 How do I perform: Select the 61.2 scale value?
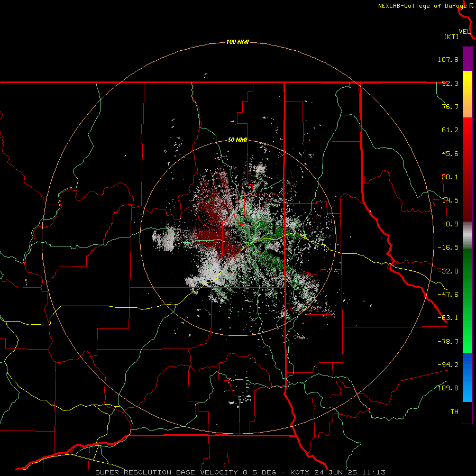pos(450,130)
